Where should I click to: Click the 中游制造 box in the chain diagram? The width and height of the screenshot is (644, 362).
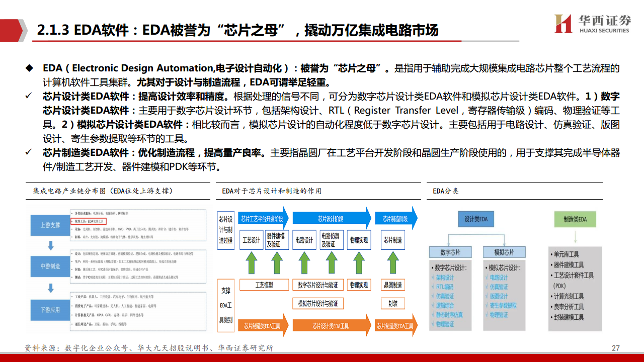pos(50,266)
